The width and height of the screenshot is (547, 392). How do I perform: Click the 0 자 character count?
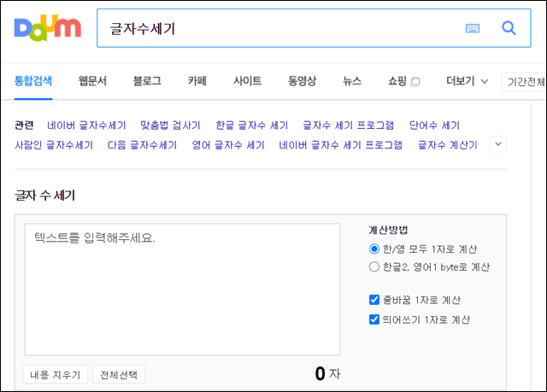click(327, 373)
